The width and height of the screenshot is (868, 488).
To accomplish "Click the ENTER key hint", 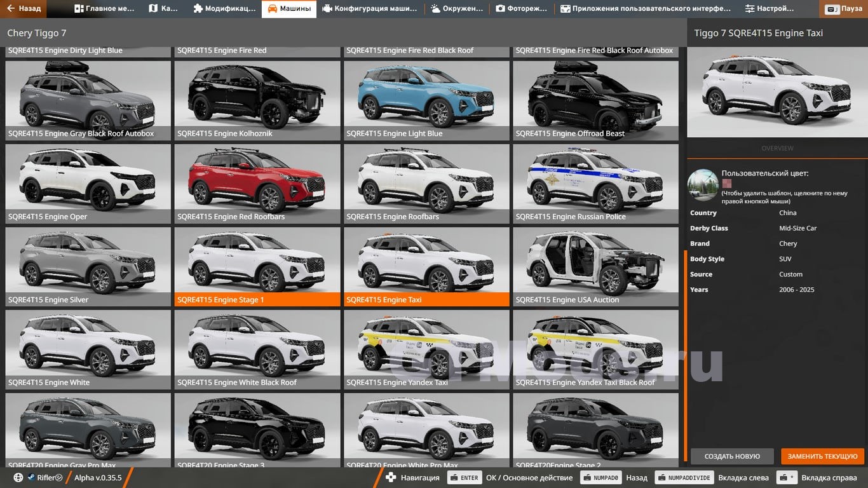I will point(464,478).
